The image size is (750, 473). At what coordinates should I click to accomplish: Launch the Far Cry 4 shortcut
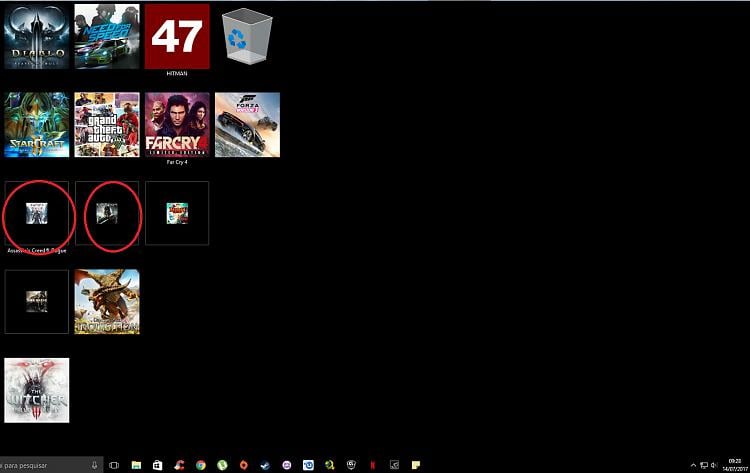177,125
